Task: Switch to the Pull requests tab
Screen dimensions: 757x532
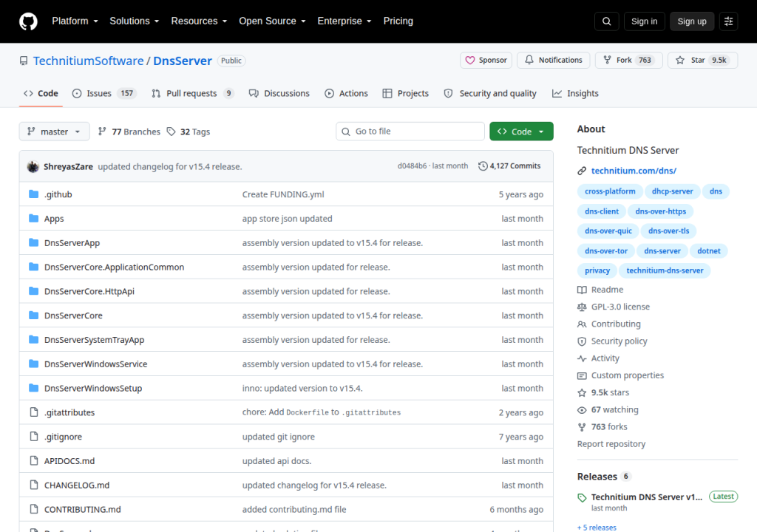Action: (x=193, y=93)
